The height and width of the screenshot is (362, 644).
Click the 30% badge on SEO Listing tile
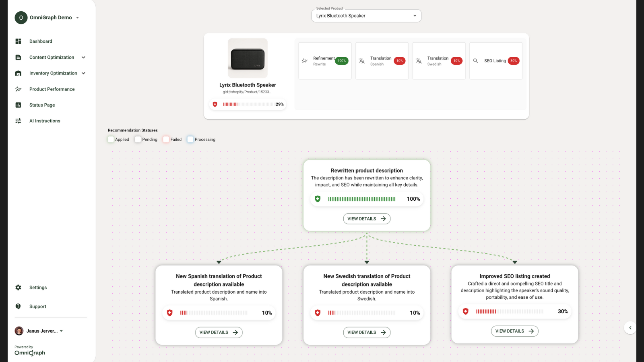pyautogui.click(x=514, y=61)
